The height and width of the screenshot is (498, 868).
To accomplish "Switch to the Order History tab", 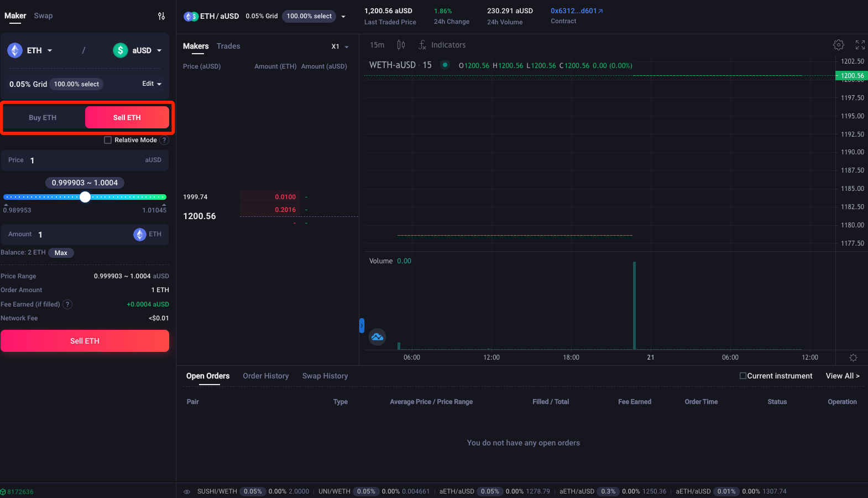I will (x=265, y=376).
